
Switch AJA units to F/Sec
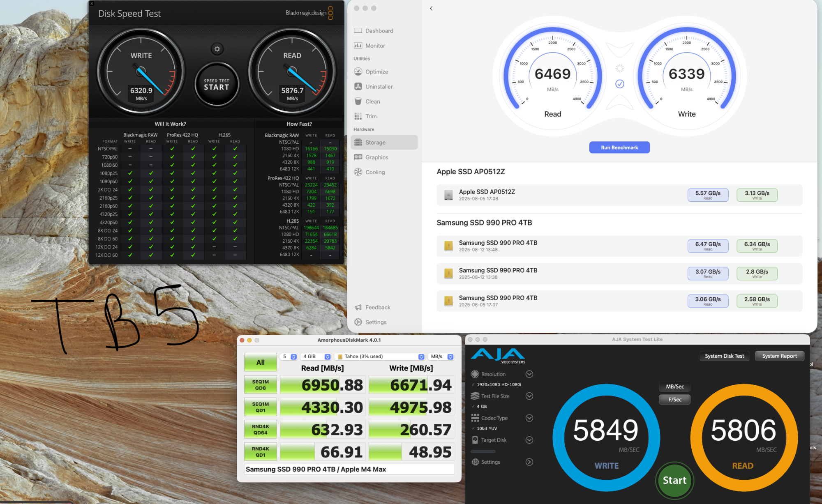click(674, 399)
